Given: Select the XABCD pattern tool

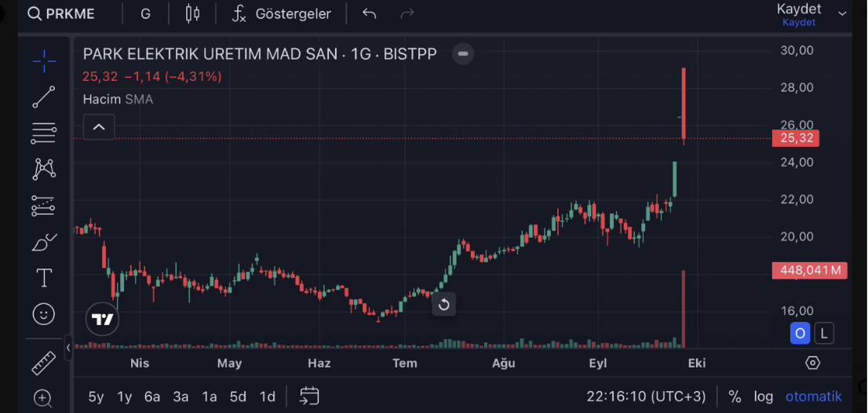Looking at the screenshot, I should (x=44, y=169).
